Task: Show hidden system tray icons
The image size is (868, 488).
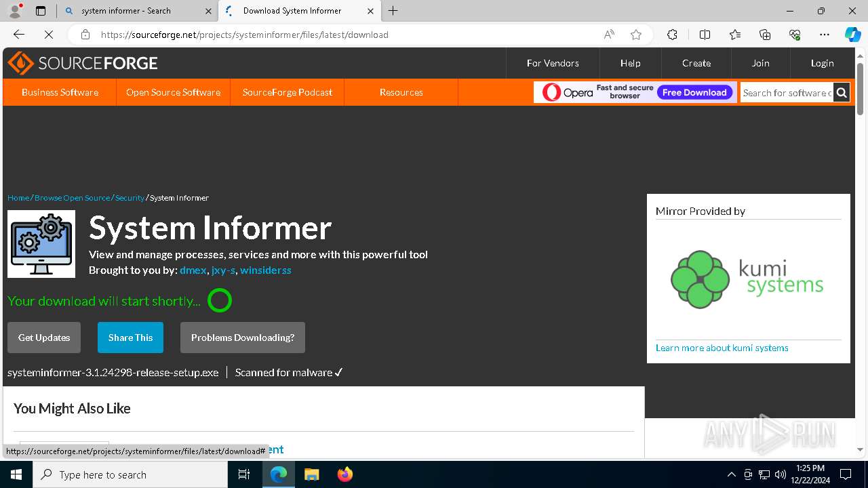Action: point(731,474)
